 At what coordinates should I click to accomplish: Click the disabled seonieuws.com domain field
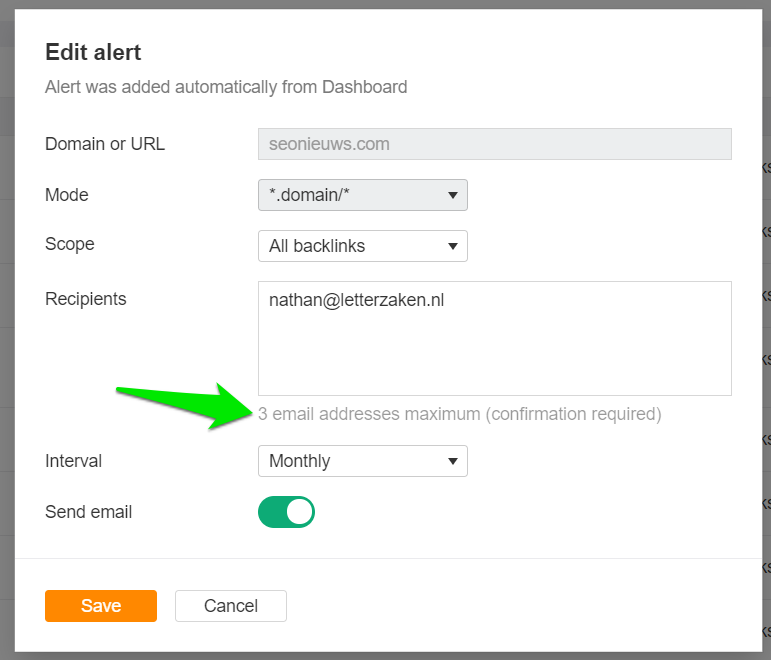495,144
